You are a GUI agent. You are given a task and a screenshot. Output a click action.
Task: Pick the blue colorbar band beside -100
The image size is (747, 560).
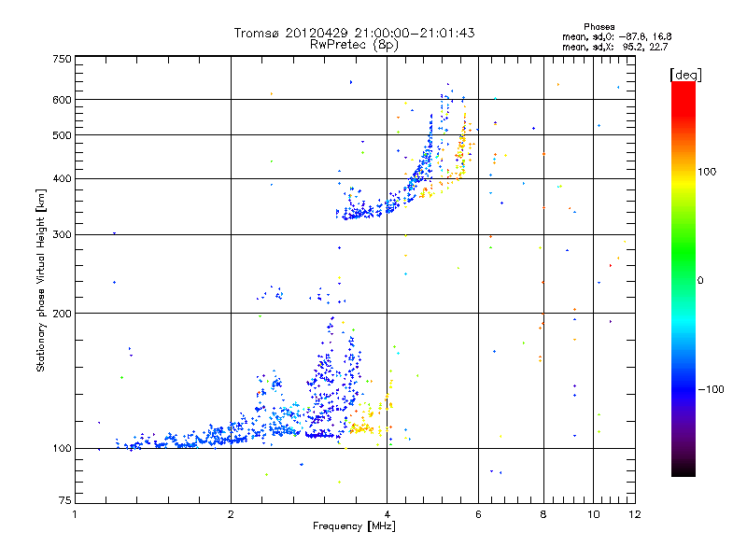pos(683,388)
